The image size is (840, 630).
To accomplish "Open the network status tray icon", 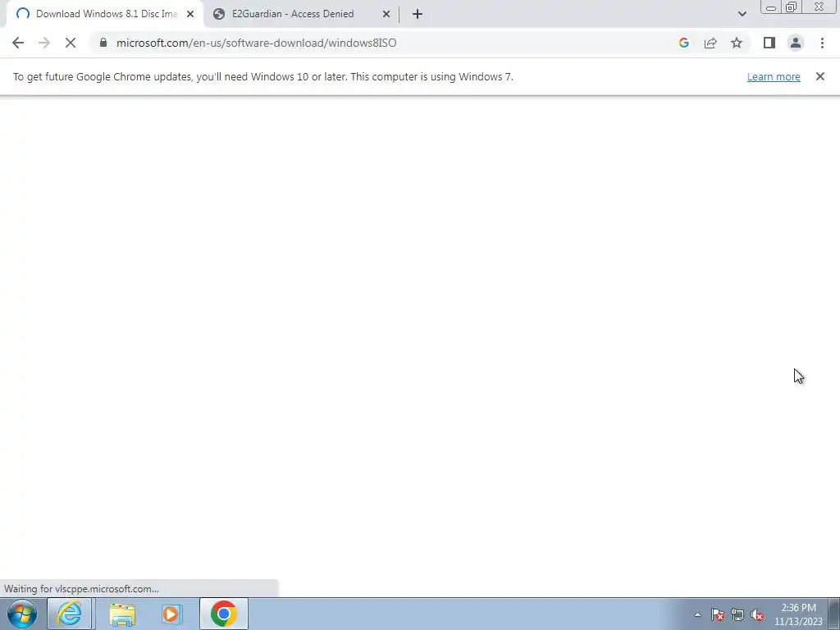I will click(737, 615).
